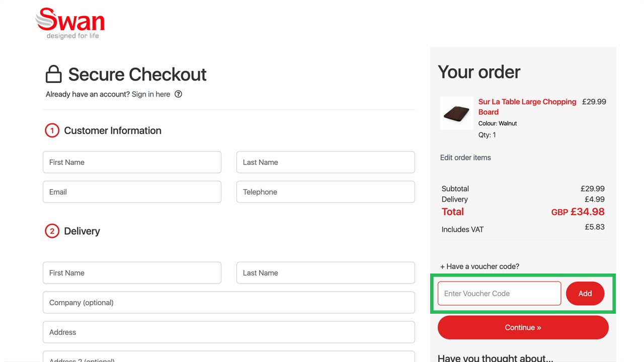Image resolution: width=644 pixels, height=362 pixels.
Task: Click the Last Name field under Delivery
Action: coord(325,273)
